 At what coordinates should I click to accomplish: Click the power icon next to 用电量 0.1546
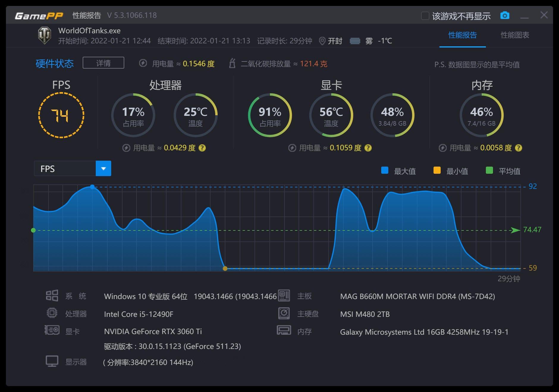[x=143, y=63]
